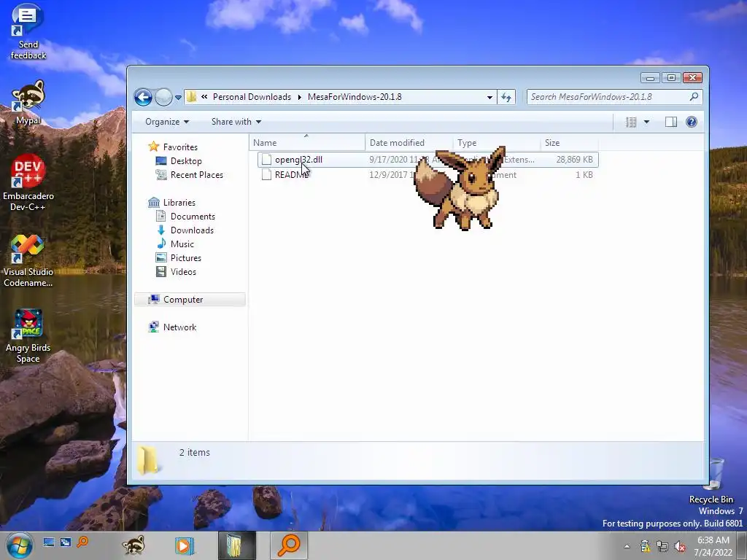
Task: Click the Show desktop quick launch icon
Action: click(49, 542)
